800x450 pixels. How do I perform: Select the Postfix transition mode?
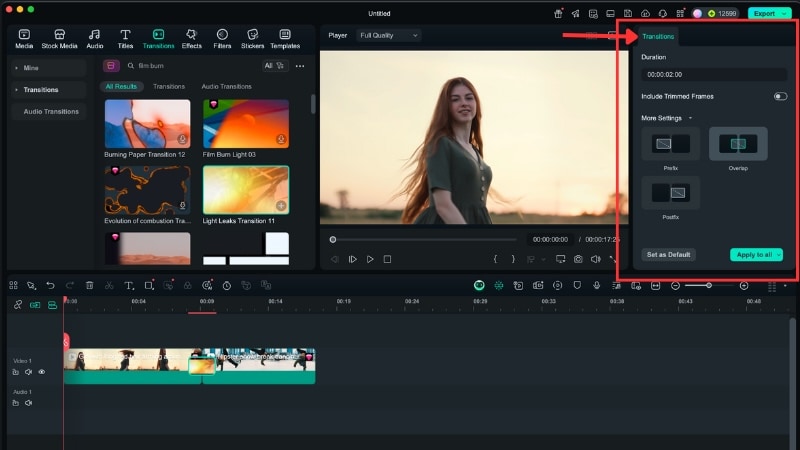(670, 193)
